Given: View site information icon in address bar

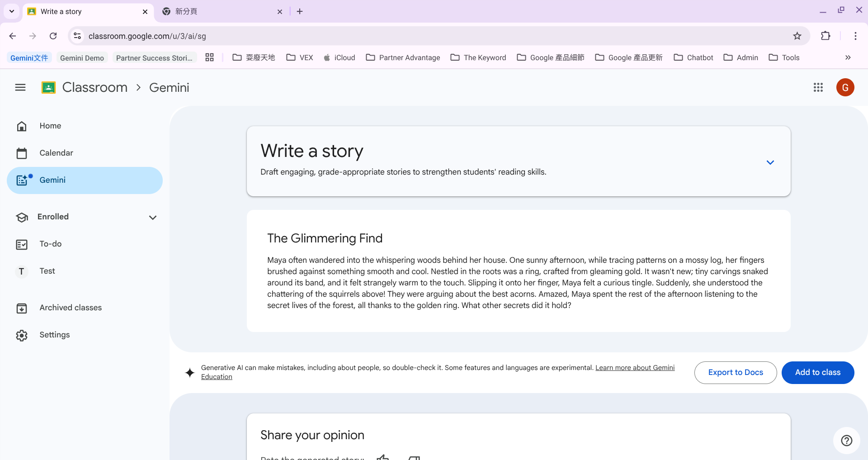Looking at the screenshot, I should [x=77, y=36].
